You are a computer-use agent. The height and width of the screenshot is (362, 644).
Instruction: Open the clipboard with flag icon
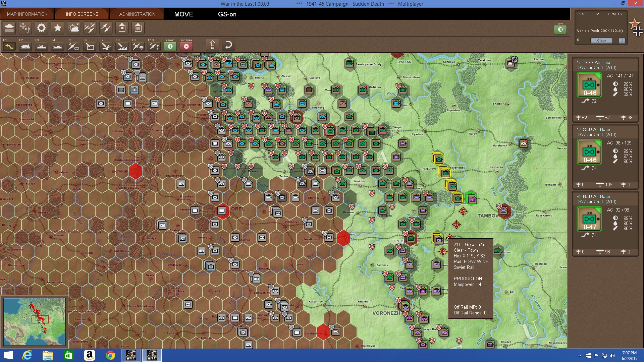[x=122, y=28]
